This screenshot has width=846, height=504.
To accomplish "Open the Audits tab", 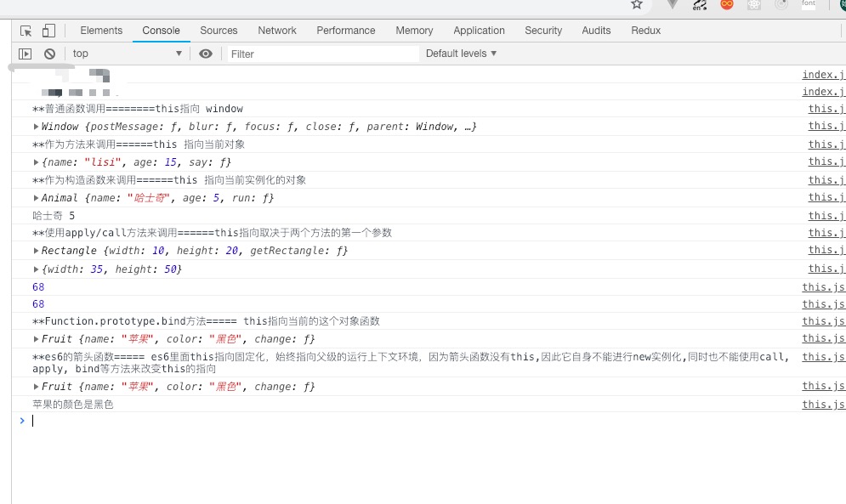I will (596, 31).
